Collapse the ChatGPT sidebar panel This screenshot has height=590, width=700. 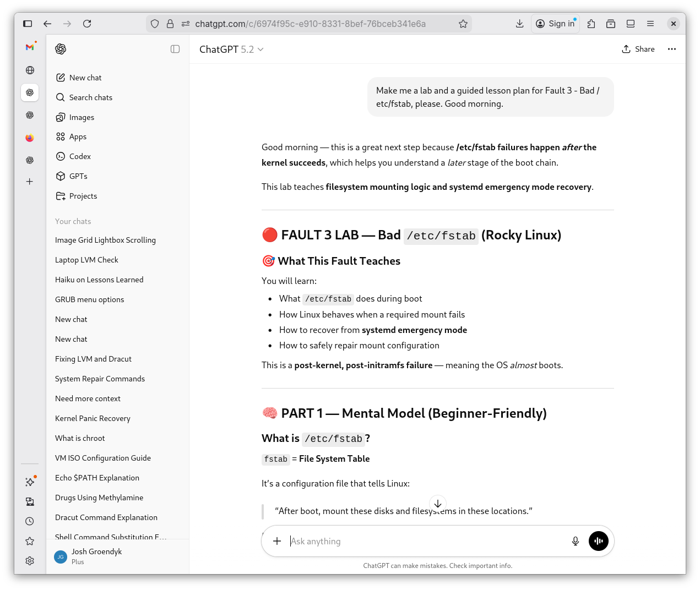click(x=175, y=49)
